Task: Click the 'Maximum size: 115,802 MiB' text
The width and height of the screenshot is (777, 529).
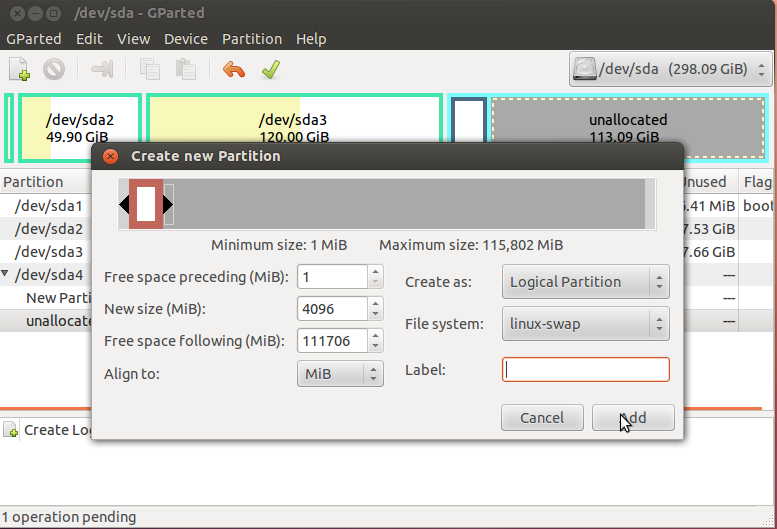Action: (x=471, y=245)
